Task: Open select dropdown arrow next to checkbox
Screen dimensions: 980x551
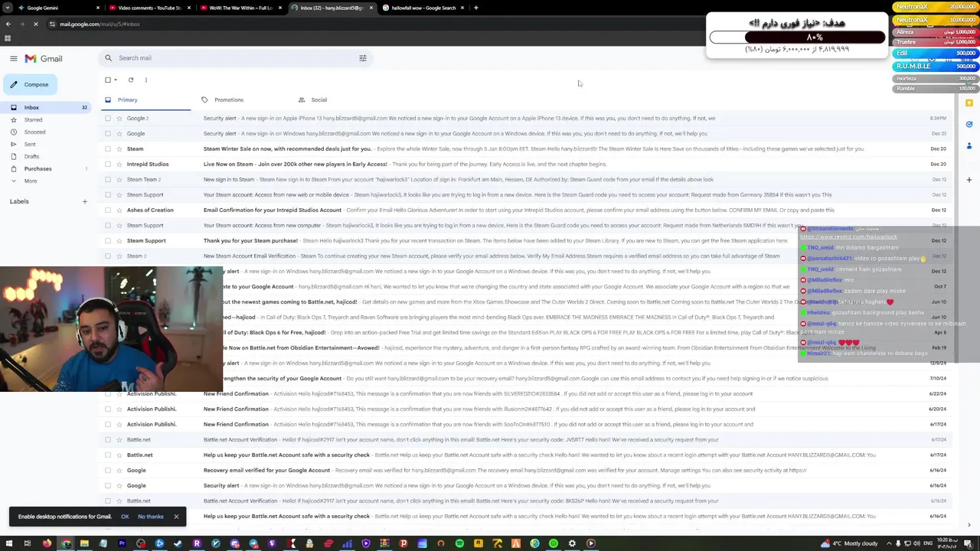Action: (116, 80)
